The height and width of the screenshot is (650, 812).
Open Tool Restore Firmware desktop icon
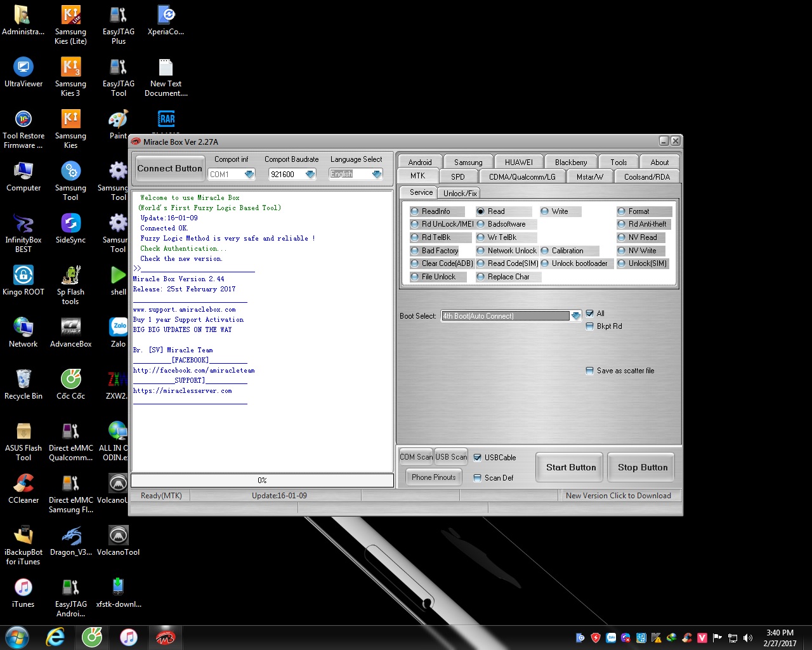pos(23,129)
